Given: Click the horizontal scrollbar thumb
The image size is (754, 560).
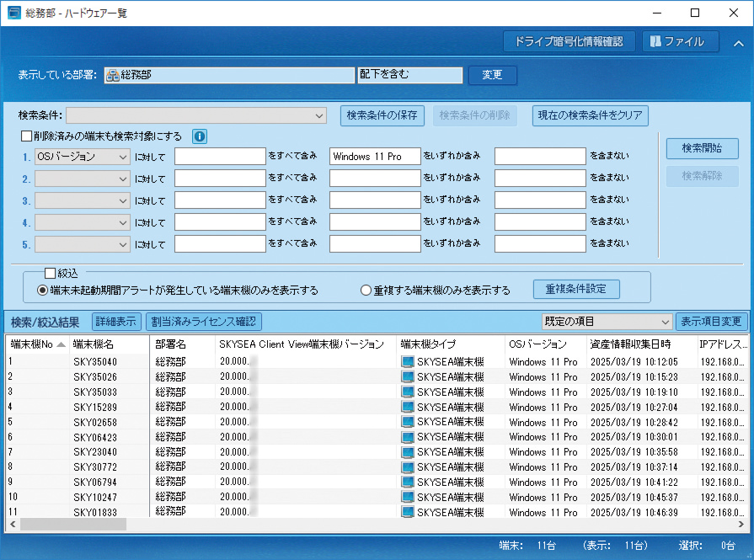Looking at the screenshot, I should coord(73,524).
